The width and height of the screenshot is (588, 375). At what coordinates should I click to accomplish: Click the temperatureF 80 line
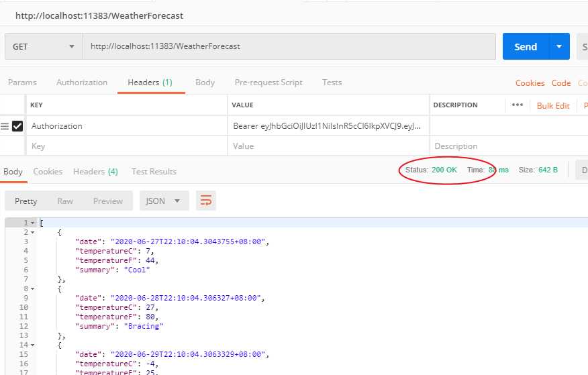click(117, 317)
